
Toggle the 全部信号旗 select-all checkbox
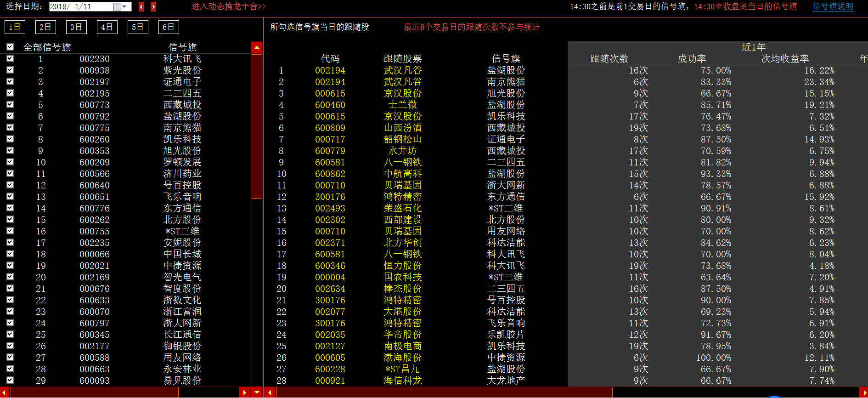(10, 47)
